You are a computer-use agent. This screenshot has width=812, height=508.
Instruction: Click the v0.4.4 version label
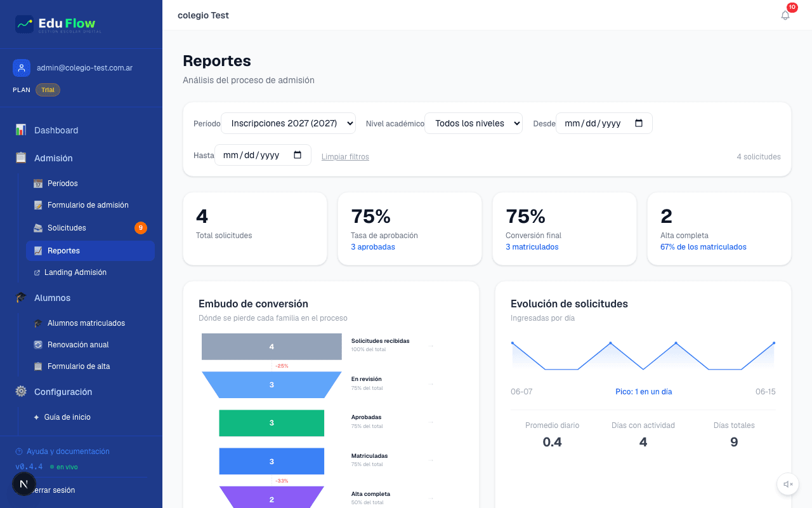[29, 467]
